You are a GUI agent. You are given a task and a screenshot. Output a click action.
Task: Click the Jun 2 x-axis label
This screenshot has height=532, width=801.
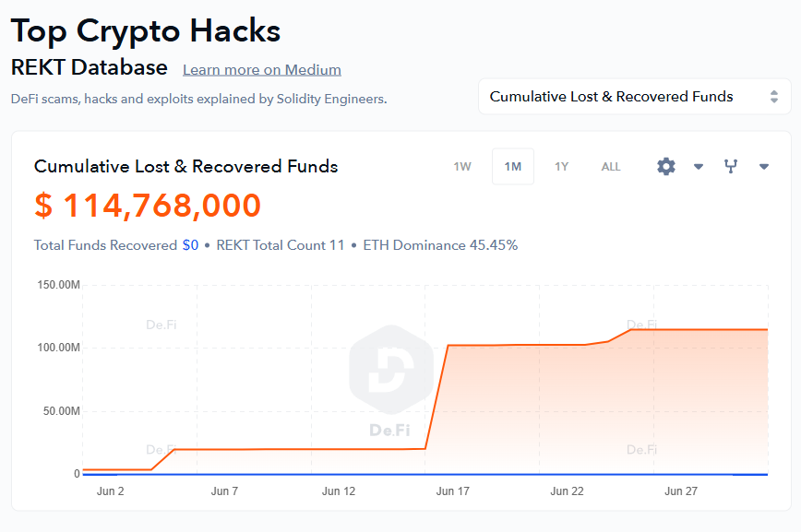[x=111, y=491]
